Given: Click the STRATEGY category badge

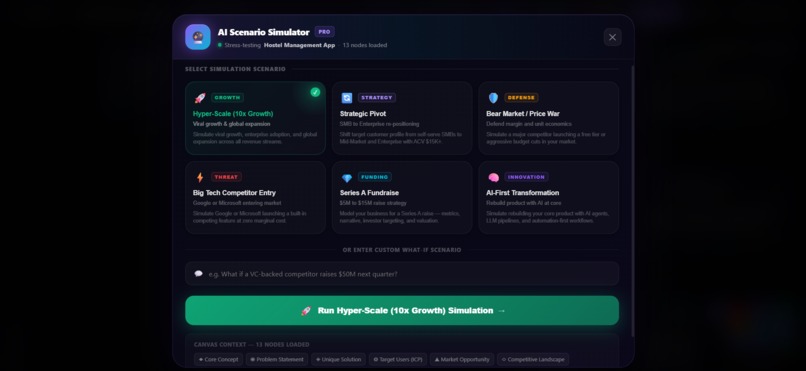Looking at the screenshot, I should click(377, 98).
